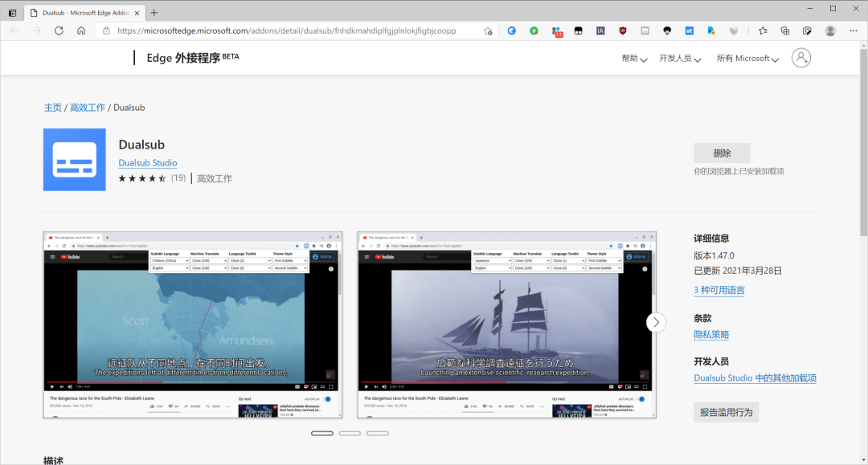Expand the 开发人员 dropdown menu
868x465 pixels.
point(681,58)
